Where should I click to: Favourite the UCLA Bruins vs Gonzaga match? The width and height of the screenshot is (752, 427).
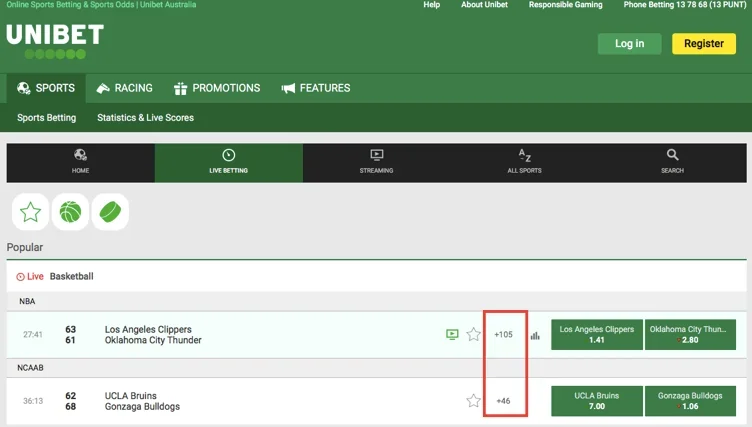pyautogui.click(x=473, y=401)
